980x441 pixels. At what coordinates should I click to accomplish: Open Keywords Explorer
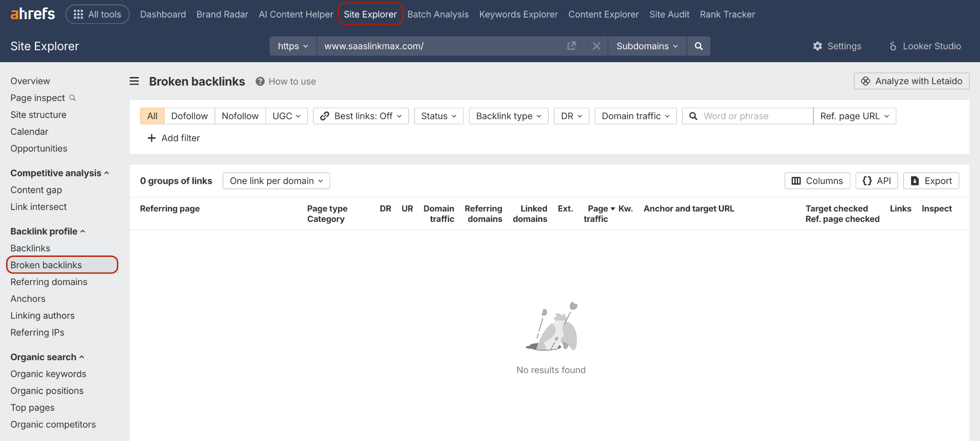click(518, 14)
